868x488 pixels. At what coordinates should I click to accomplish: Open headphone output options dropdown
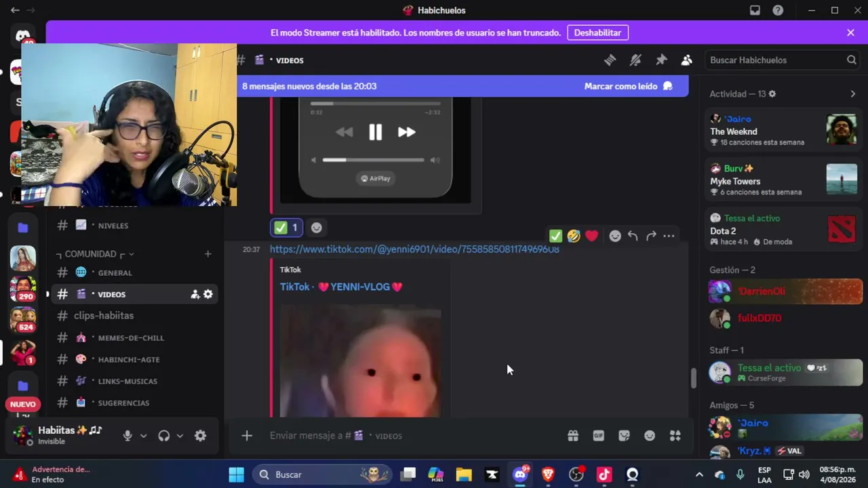pos(180,436)
